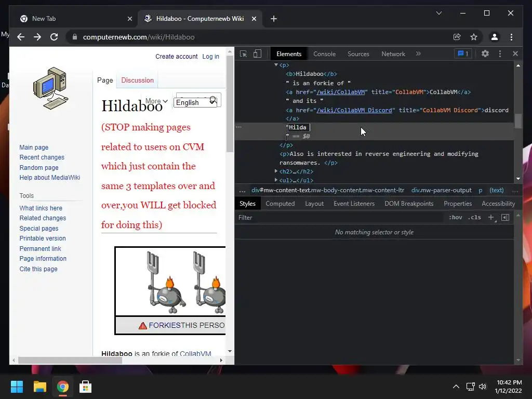Screen dimensions: 532x399
Task: Toggle :hov element state
Action: 455,217
